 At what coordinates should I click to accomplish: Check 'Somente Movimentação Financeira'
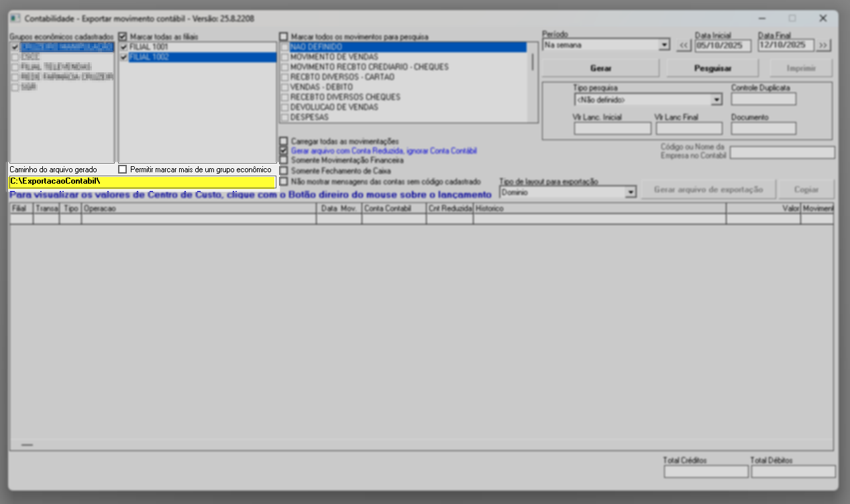tap(284, 161)
